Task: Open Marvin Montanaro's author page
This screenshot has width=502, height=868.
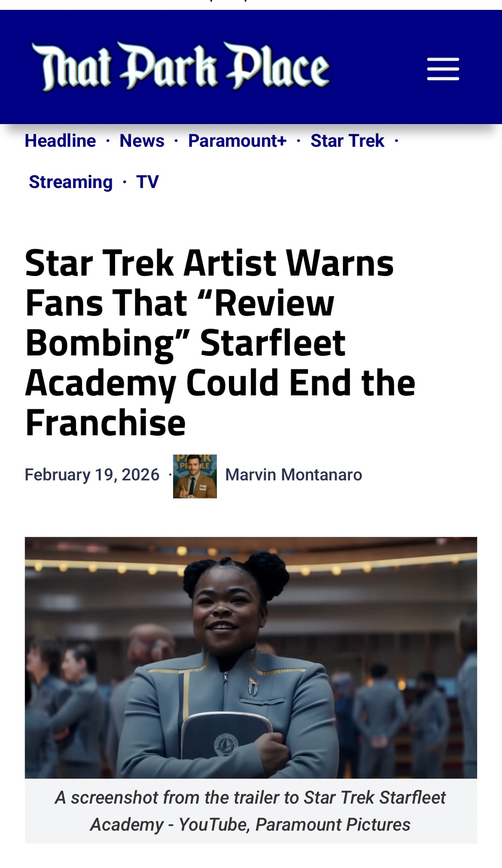Action: pos(294,475)
